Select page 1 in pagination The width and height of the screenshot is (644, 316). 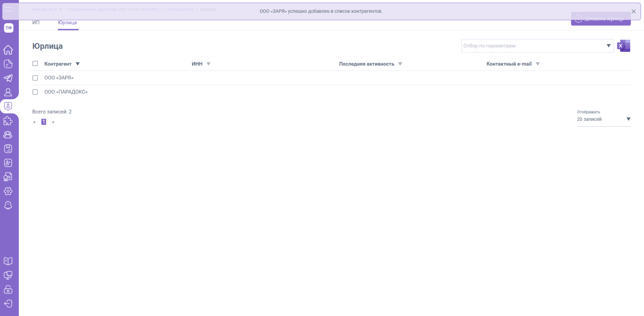click(44, 122)
